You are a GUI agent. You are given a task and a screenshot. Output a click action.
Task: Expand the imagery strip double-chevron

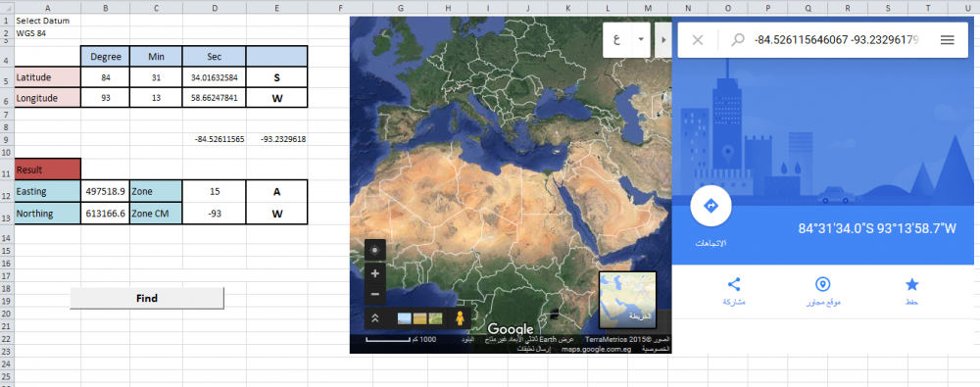375,318
